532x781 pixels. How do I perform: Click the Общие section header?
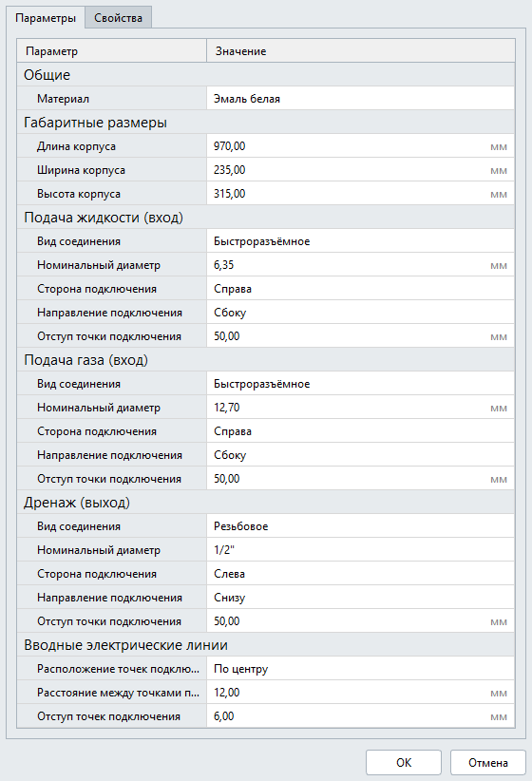click(x=265, y=75)
